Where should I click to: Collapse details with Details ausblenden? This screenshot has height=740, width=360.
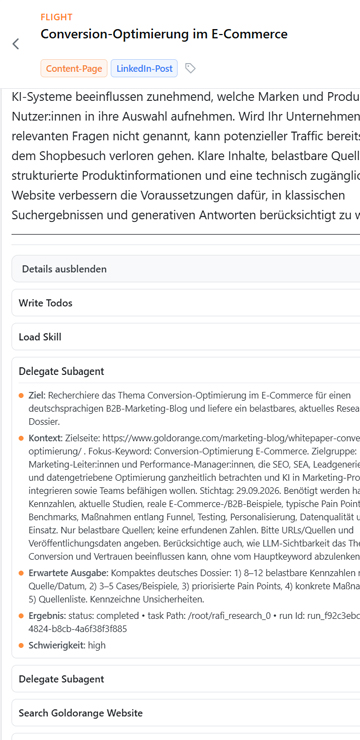click(185, 269)
